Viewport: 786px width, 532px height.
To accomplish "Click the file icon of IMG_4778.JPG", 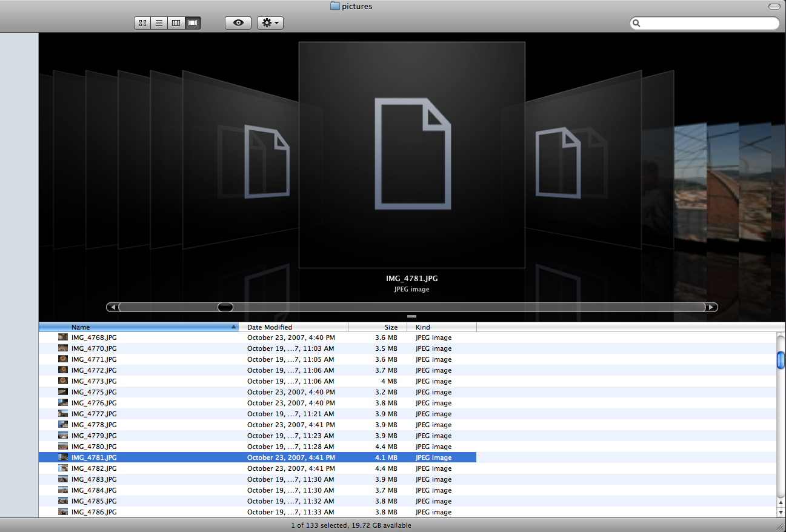I will click(x=63, y=425).
